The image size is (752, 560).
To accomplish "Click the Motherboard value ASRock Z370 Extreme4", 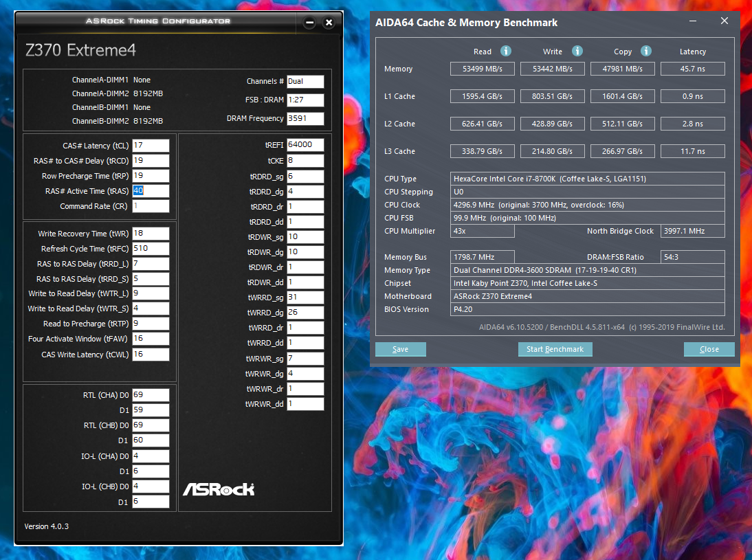I will [x=588, y=296].
